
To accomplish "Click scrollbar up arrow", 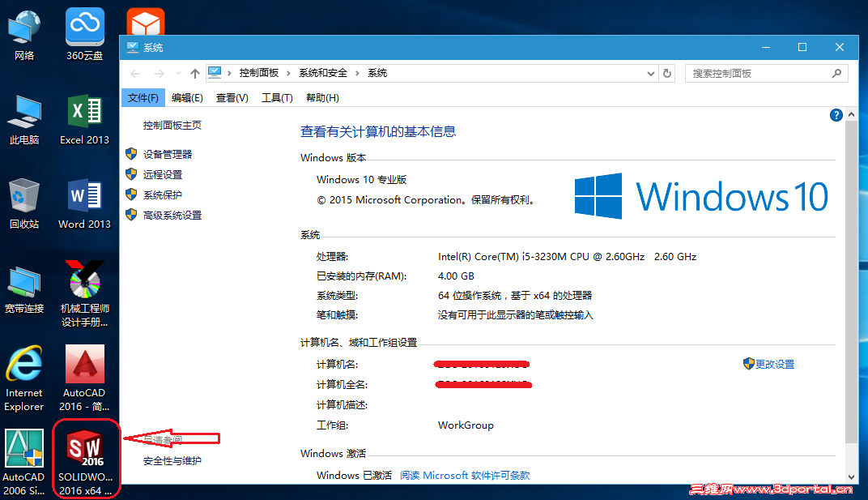I will 851,114.
